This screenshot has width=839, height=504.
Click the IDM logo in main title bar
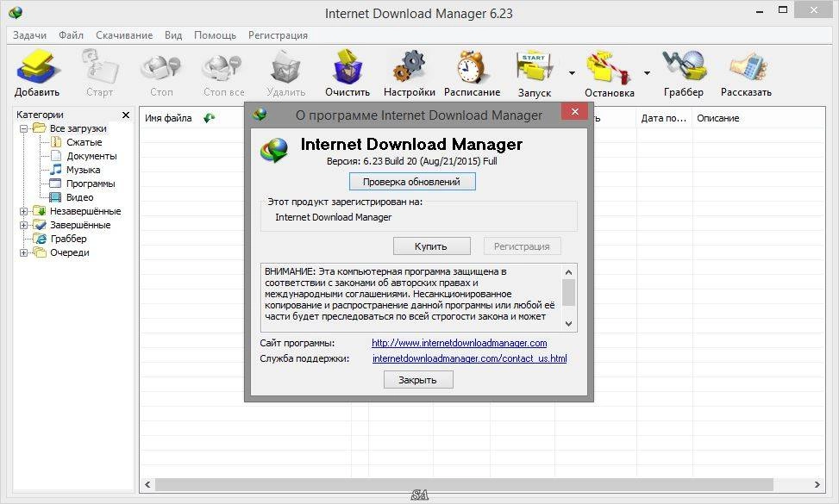(16, 12)
